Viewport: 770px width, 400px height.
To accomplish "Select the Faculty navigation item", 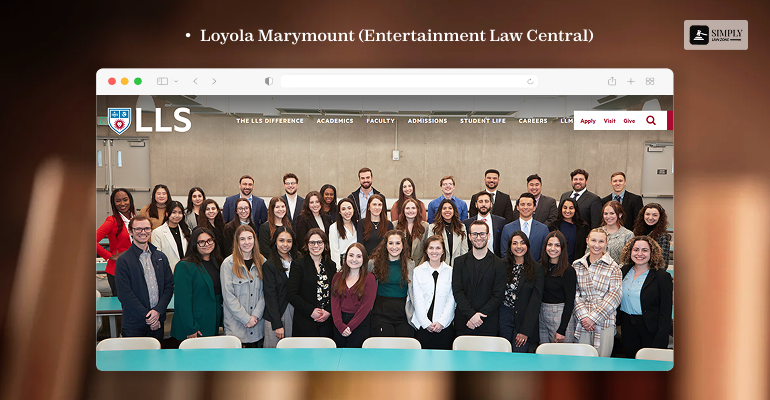I will pyautogui.click(x=381, y=121).
